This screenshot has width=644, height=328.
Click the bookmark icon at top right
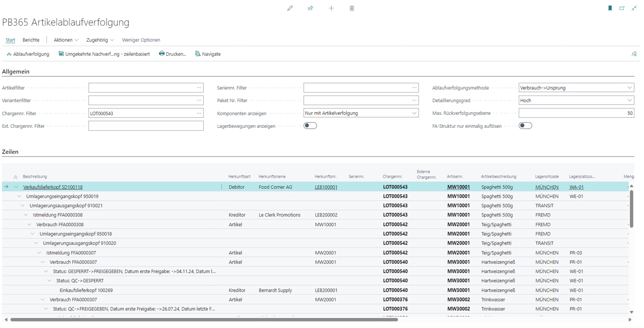click(x=610, y=8)
